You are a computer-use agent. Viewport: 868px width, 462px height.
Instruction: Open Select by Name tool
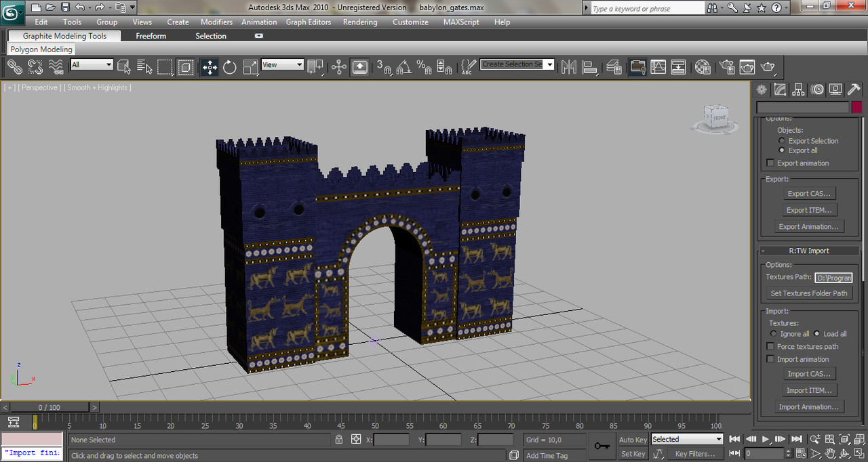point(144,66)
